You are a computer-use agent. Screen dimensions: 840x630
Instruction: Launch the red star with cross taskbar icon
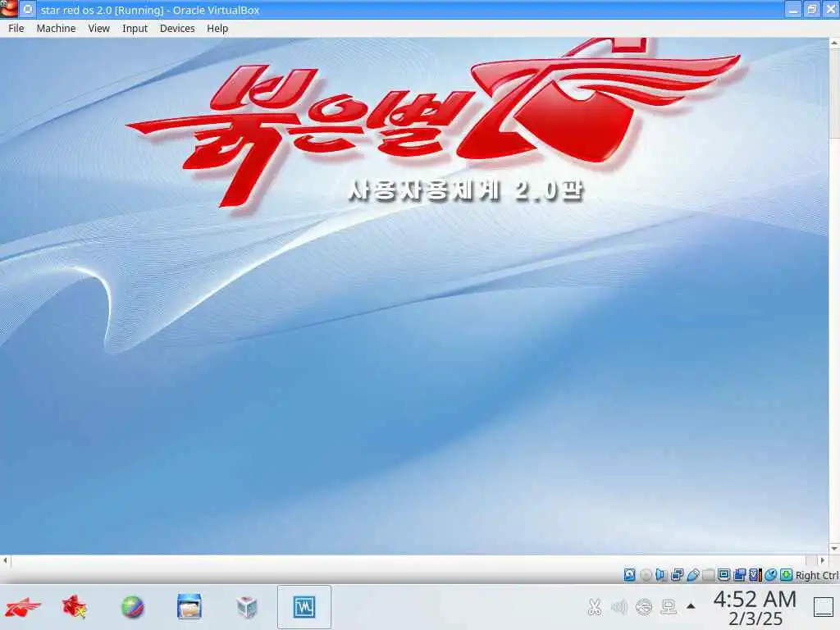click(x=75, y=608)
